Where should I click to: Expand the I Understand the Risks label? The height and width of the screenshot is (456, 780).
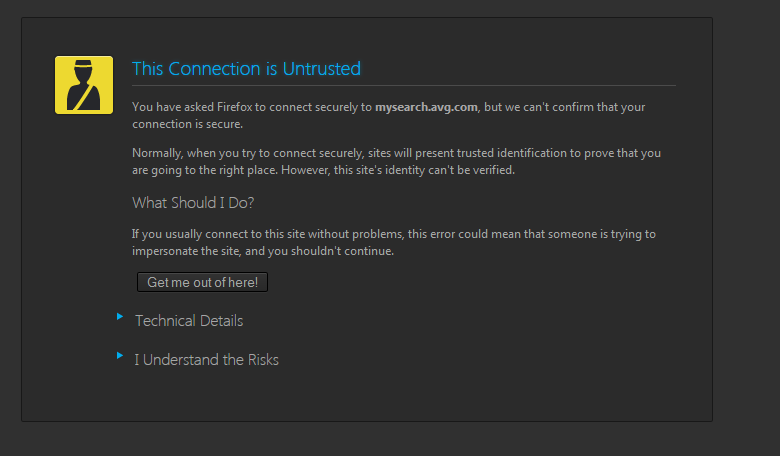click(x=206, y=360)
